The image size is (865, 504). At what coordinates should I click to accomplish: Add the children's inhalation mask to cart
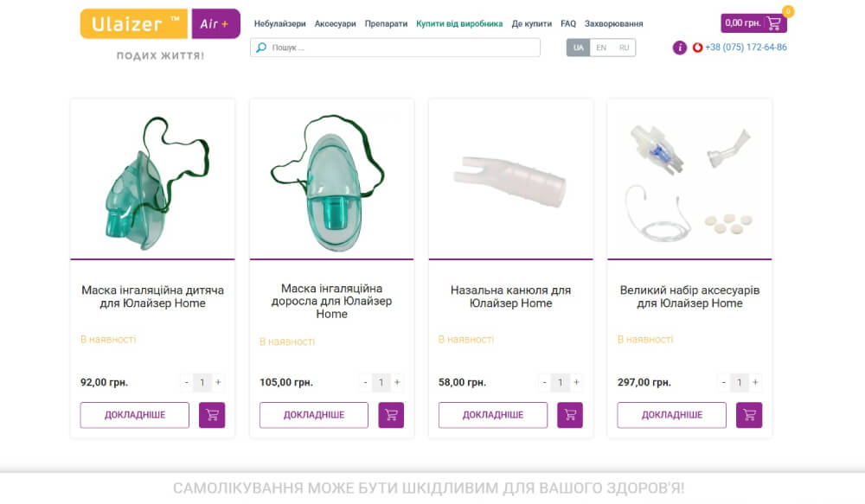tap(212, 415)
